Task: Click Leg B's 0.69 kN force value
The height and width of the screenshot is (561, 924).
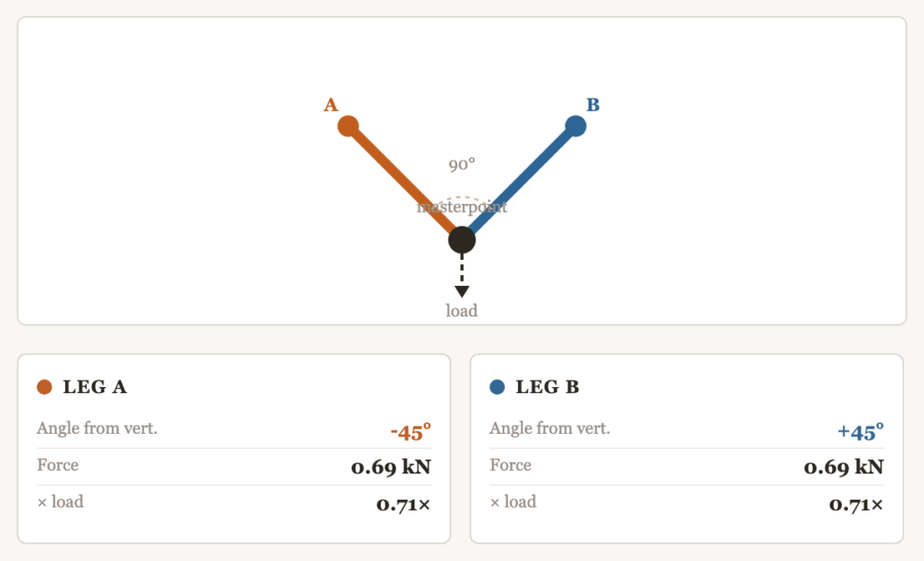Action: 844,467
